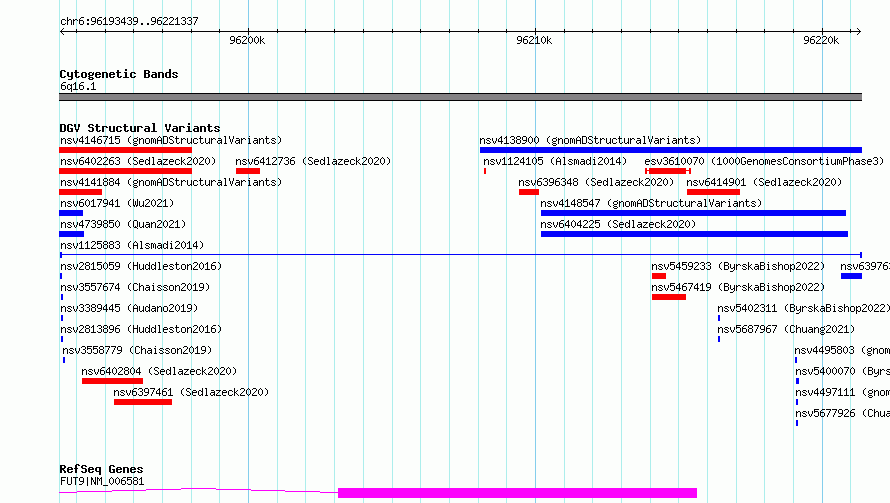Screen dimensions: 890x503
Task: Open variant nsv6414901 (Sedlazeck2020)
Action: tap(764, 182)
